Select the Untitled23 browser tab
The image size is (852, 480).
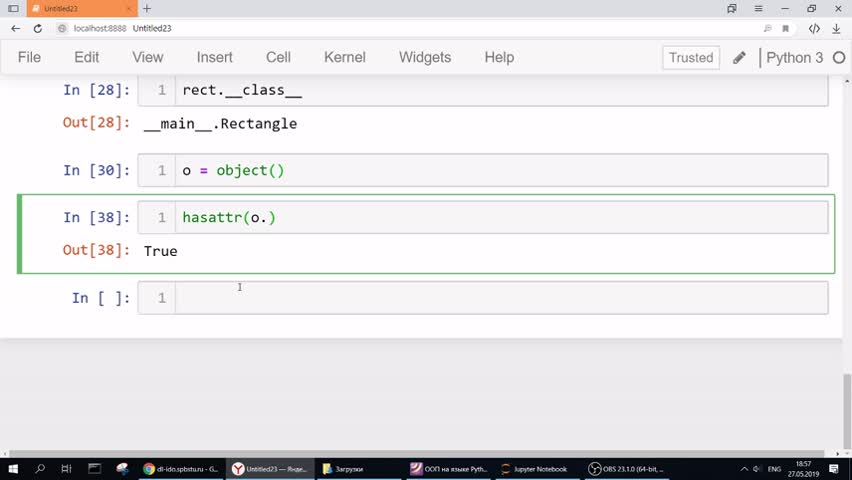82,9
